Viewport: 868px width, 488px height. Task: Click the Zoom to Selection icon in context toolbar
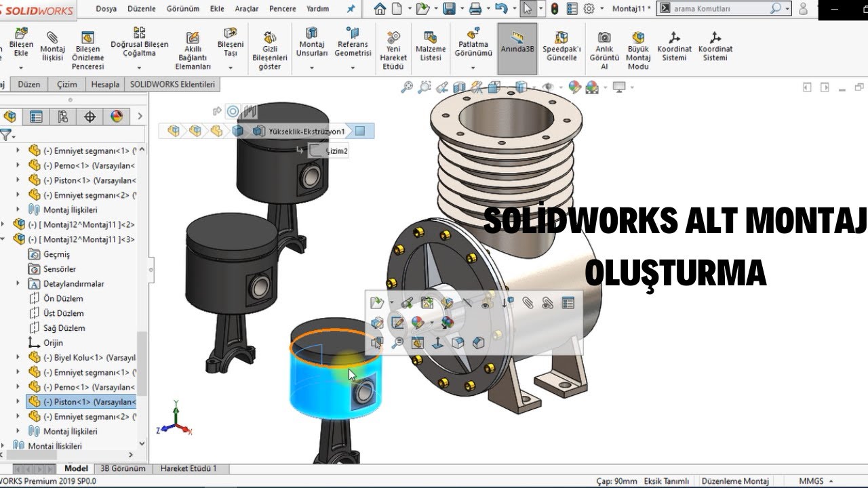[x=397, y=343]
